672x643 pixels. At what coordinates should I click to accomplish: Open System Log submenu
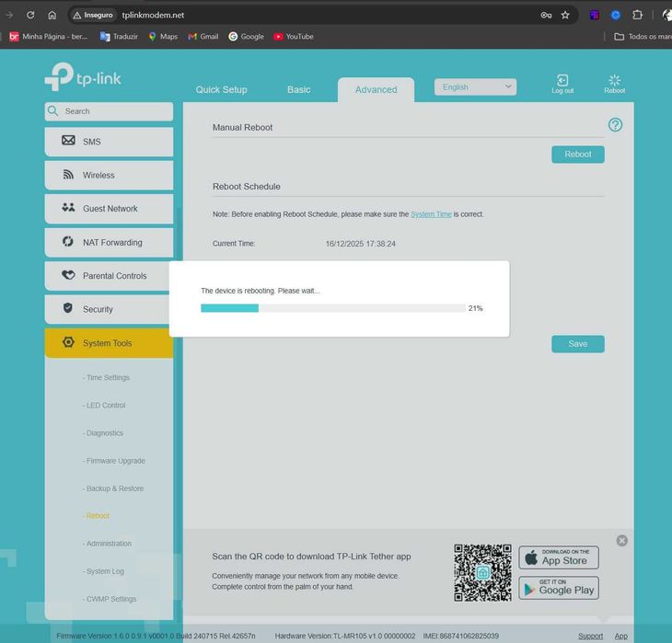click(103, 571)
